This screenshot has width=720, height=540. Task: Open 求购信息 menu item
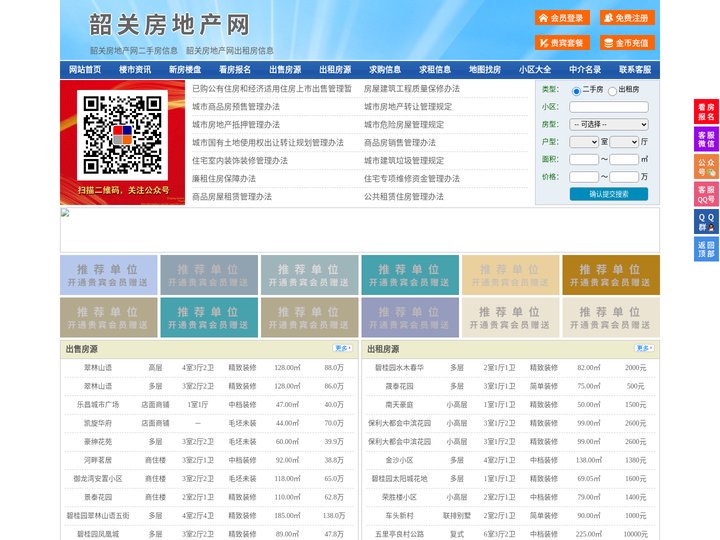point(385,70)
